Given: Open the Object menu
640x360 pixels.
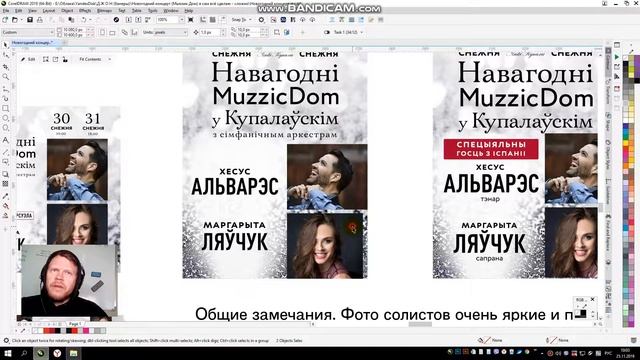Looking at the screenshot, I should (67, 11).
